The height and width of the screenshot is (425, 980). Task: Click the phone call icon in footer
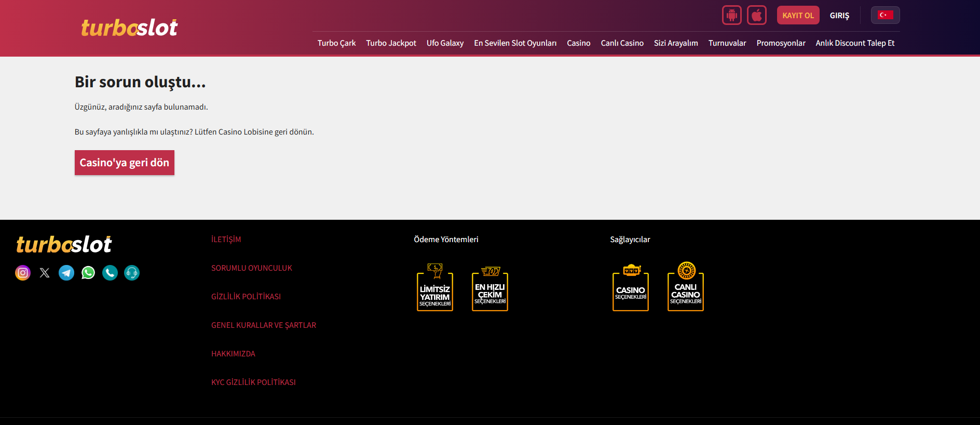[110, 273]
